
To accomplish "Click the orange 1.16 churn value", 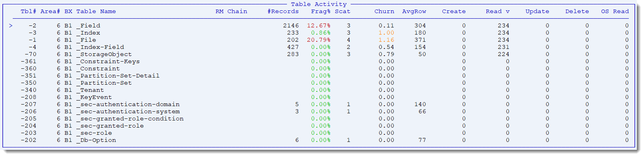I will click(386, 40).
